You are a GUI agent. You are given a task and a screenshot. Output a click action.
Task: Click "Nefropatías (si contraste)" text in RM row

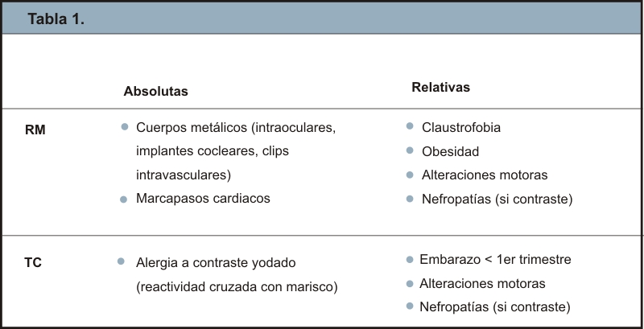[497, 199]
